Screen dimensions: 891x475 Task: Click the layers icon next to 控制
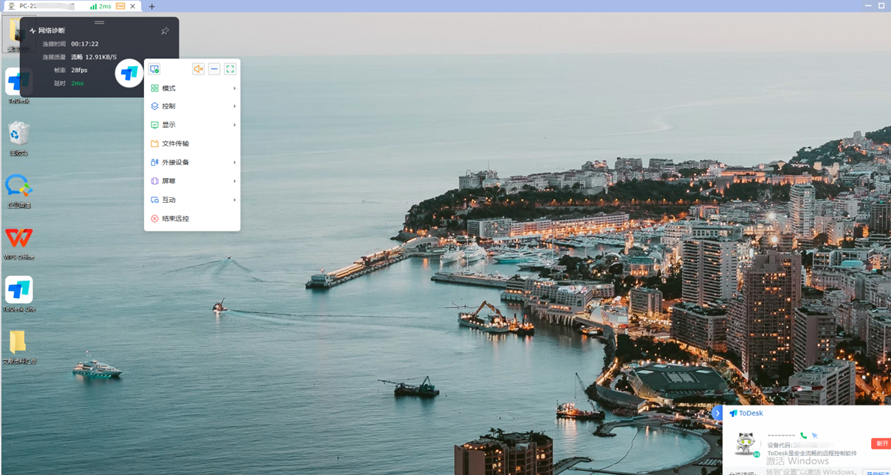(x=154, y=106)
